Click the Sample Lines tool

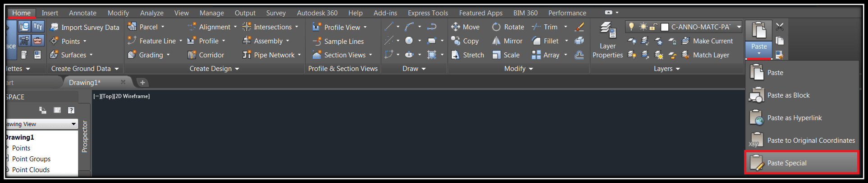338,41
